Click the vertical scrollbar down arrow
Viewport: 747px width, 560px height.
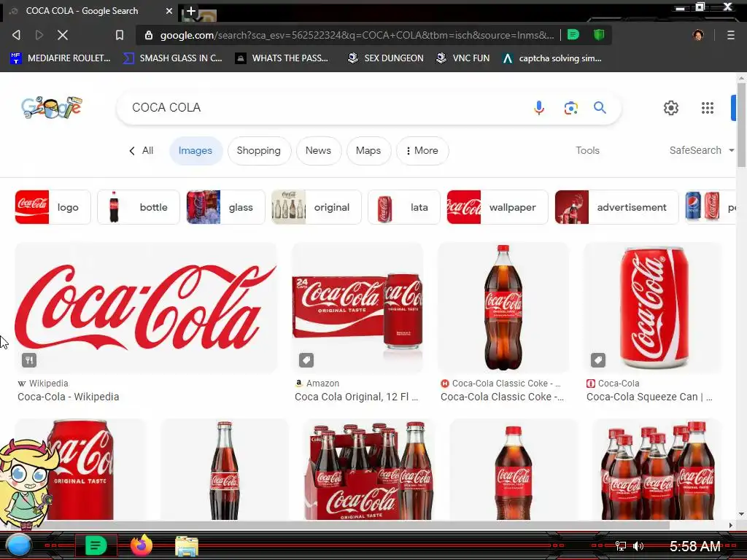(x=741, y=514)
